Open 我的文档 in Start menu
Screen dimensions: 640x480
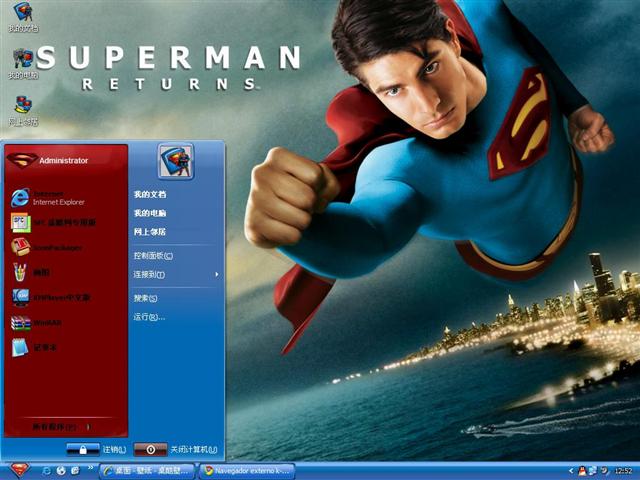150,194
